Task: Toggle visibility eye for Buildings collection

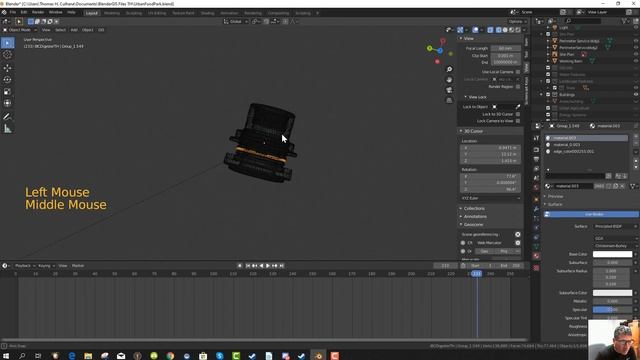Action: tap(636, 95)
